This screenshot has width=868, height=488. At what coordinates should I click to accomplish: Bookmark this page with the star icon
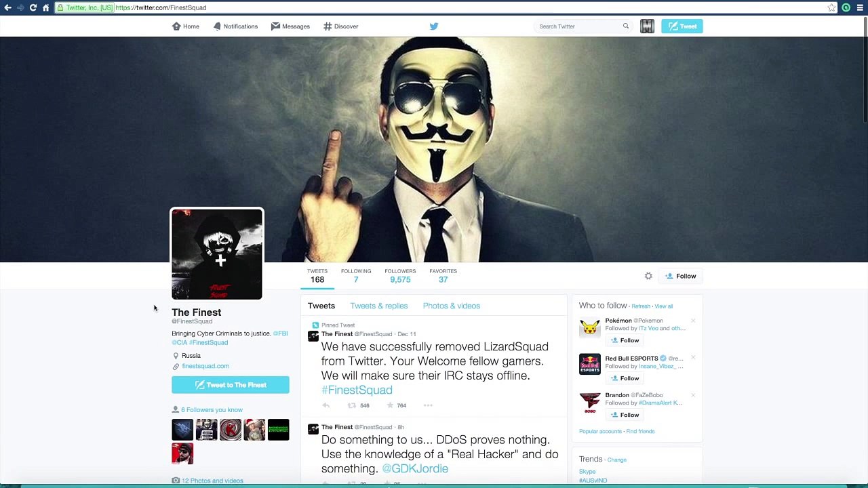pyautogui.click(x=831, y=7)
